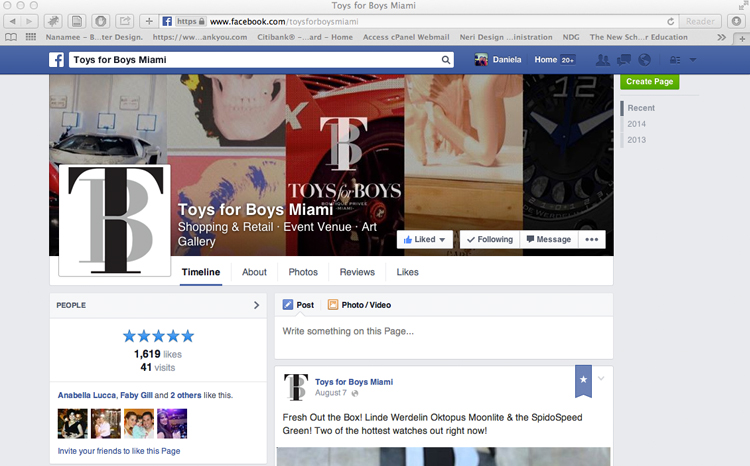
Task: Click the five-star rating display
Action: tap(158, 336)
